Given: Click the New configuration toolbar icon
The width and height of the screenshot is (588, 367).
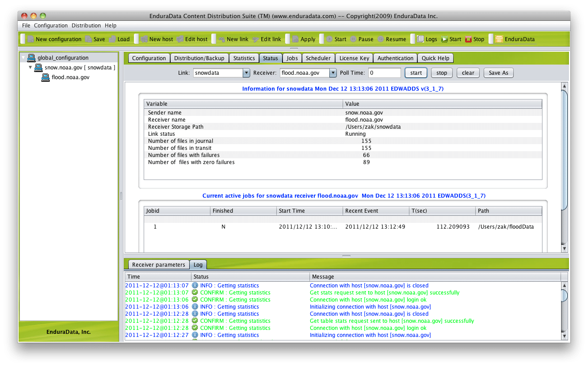Looking at the screenshot, I should click(x=31, y=39).
